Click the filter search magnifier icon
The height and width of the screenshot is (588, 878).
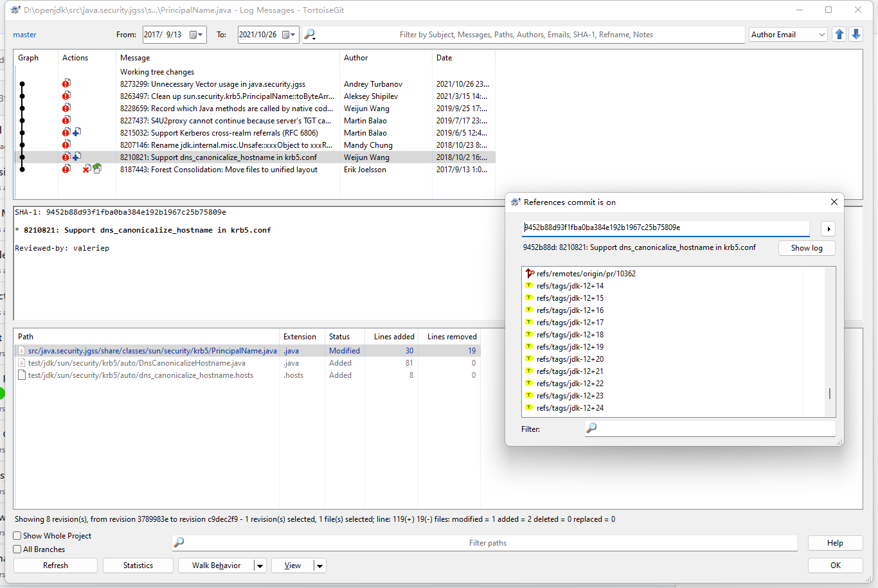click(310, 35)
